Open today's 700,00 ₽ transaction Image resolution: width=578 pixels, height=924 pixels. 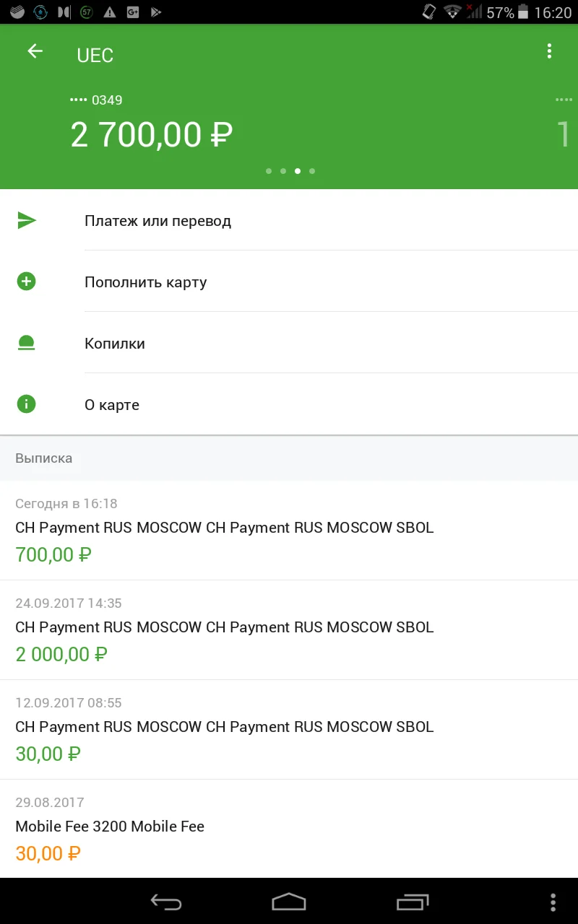point(224,531)
